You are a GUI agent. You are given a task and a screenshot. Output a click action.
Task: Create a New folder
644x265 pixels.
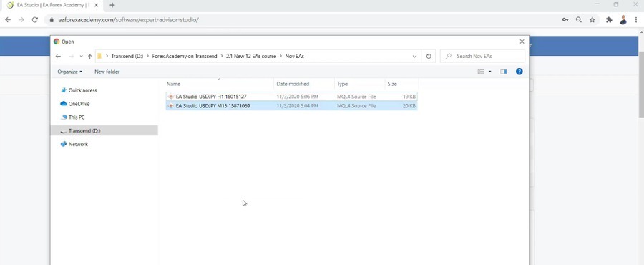click(107, 72)
